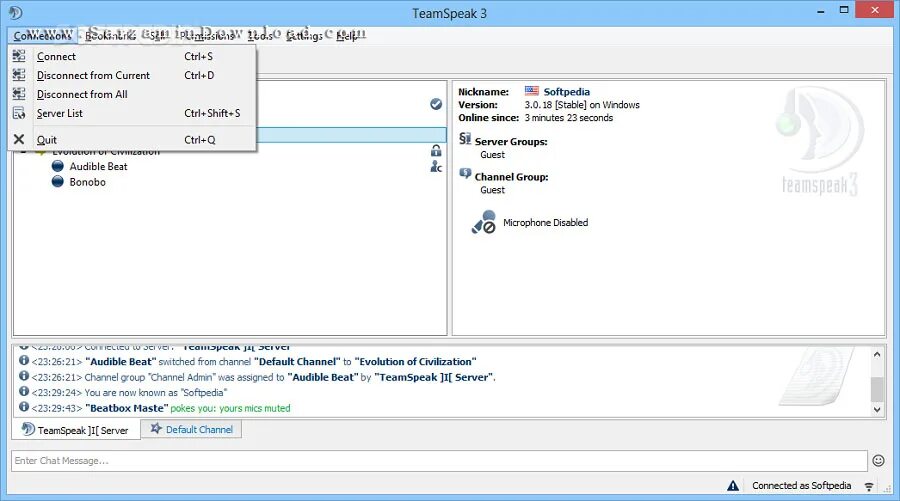The width and height of the screenshot is (900, 501).
Task: Click 'pokes you: yours mics muted' text
Action: (x=230, y=408)
